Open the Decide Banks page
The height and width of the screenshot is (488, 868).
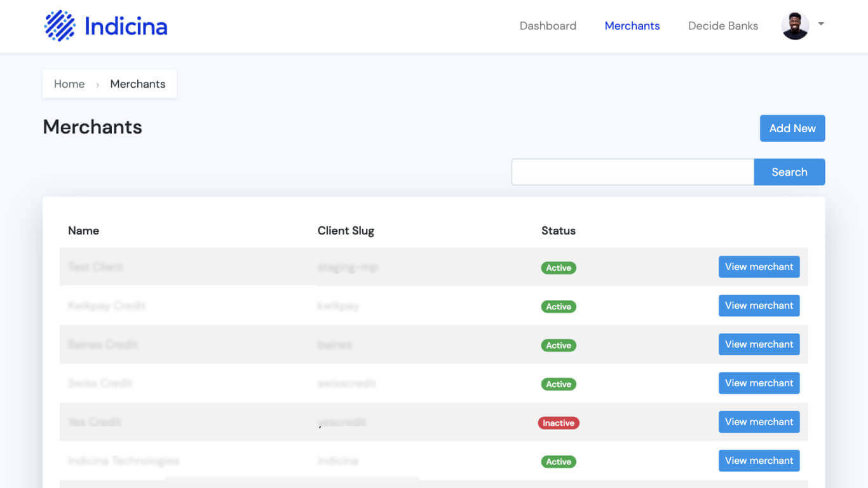(x=722, y=26)
